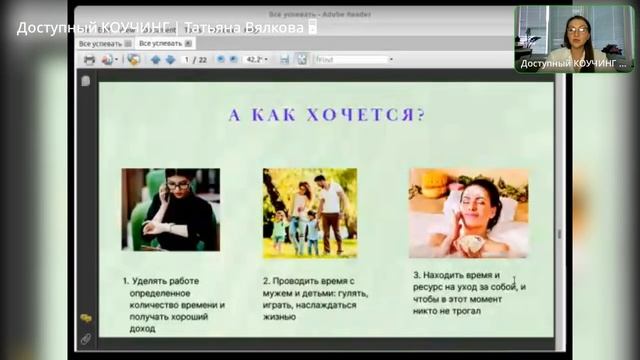Click the fit-width scrolling icon in the toolbar
This screenshot has width=640, height=360.
point(284,60)
